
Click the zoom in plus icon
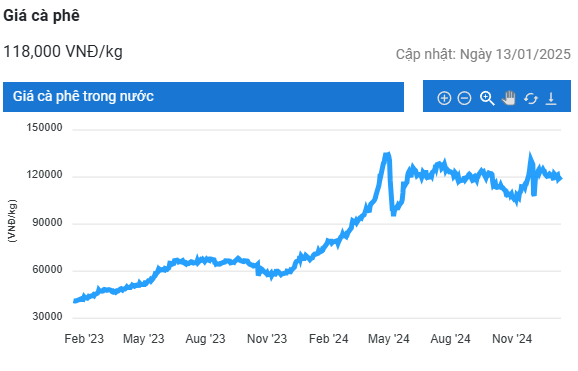pyautogui.click(x=444, y=98)
